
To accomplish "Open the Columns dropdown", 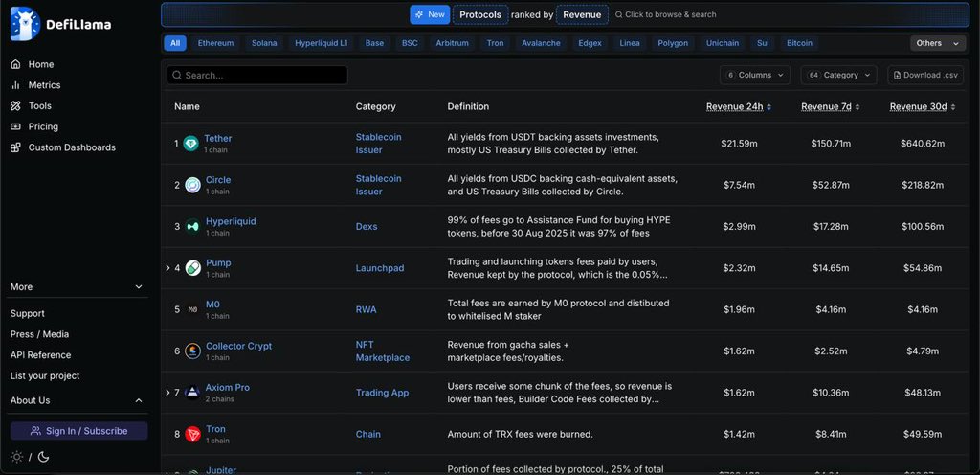I will point(755,75).
